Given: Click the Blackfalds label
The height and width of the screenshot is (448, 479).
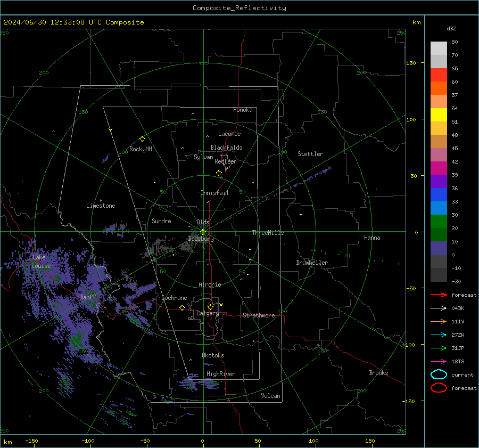Looking at the screenshot, I should click(226, 148).
